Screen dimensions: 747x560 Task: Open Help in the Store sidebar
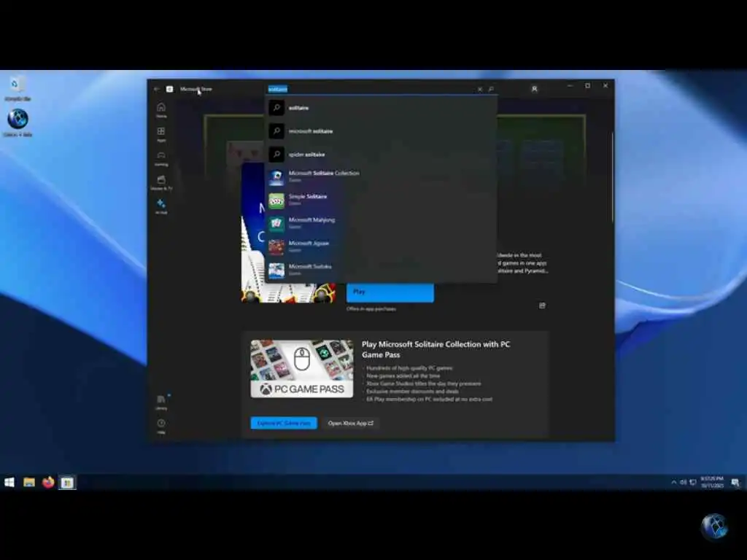(x=161, y=426)
